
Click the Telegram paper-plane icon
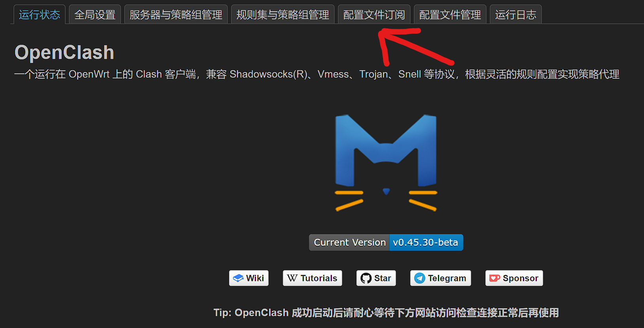(420, 278)
